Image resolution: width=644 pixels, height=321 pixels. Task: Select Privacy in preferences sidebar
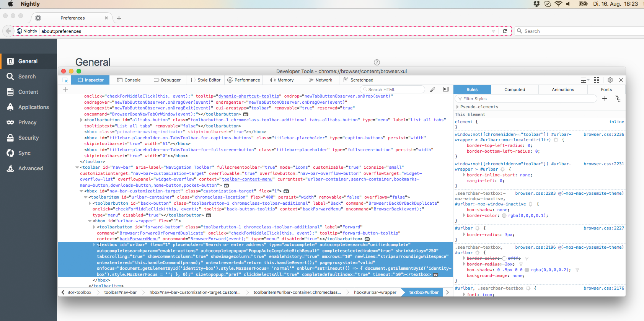click(27, 122)
